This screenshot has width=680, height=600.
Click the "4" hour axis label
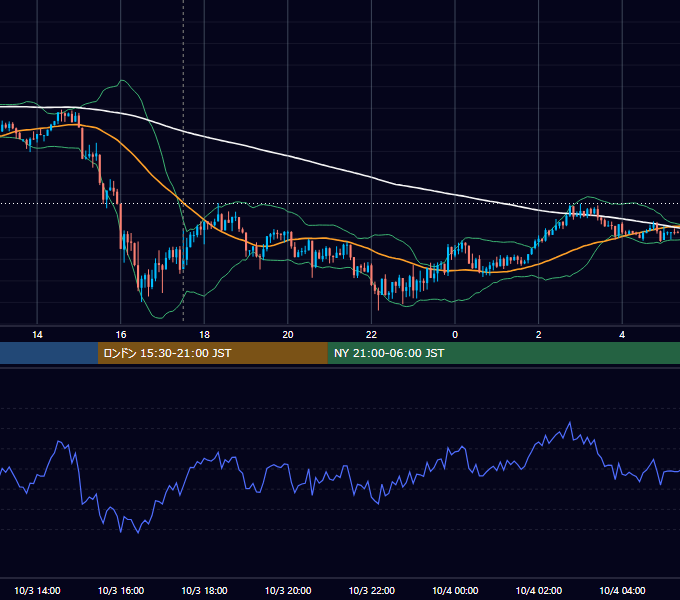pyautogui.click(x=622, y=335)
